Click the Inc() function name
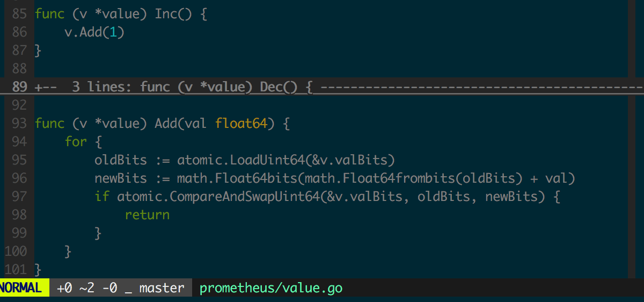 pos(173,14)
